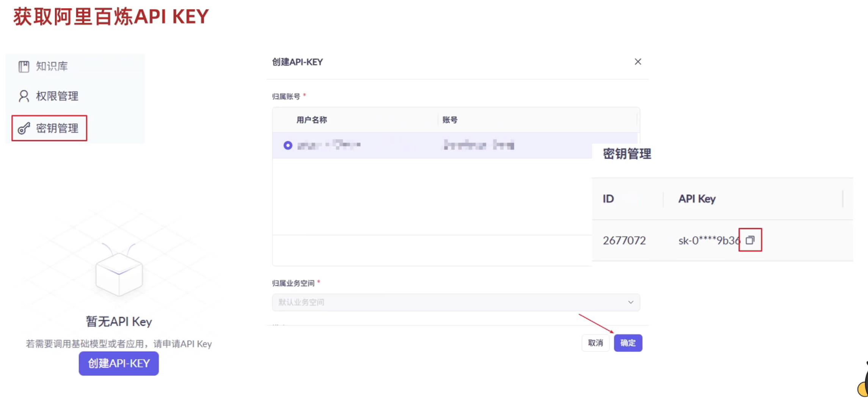Confirm with the 确定 button
Screen dimensions: 868x398
(628, 343)
